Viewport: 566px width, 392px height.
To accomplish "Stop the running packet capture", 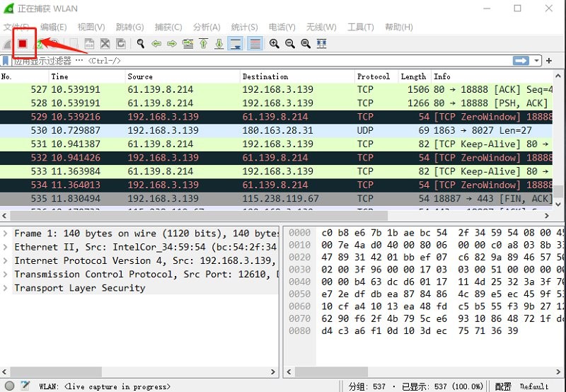I will [23, 44].
